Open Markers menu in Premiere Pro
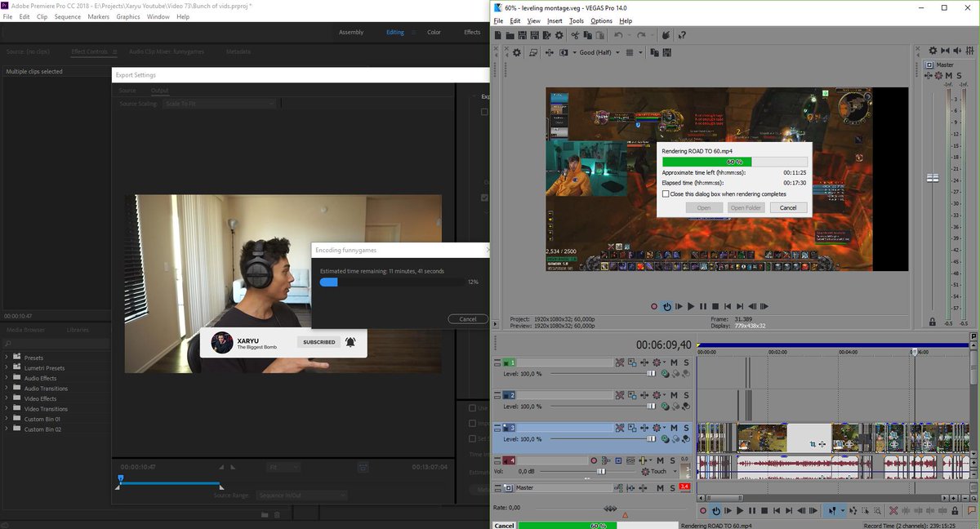Image resolution: width=980 pixels, height=529 pixels. coord(99,16)
